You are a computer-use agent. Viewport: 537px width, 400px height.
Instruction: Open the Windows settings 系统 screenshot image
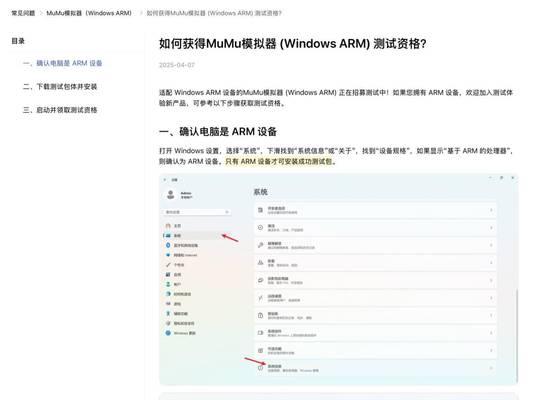[x=338, y=279]
